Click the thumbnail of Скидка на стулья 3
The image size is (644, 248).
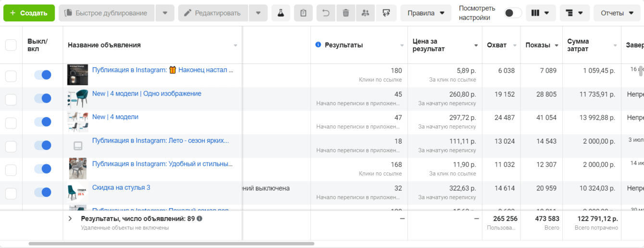[x=77, y=192]
